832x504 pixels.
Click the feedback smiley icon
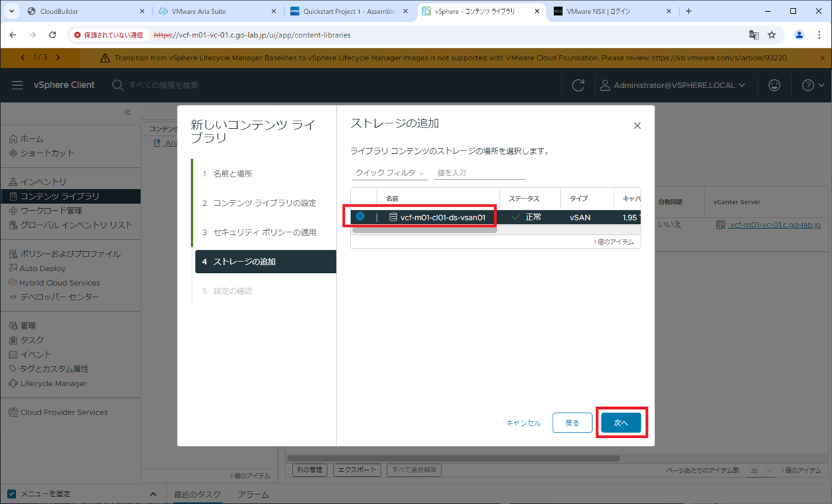coord(774,85)
